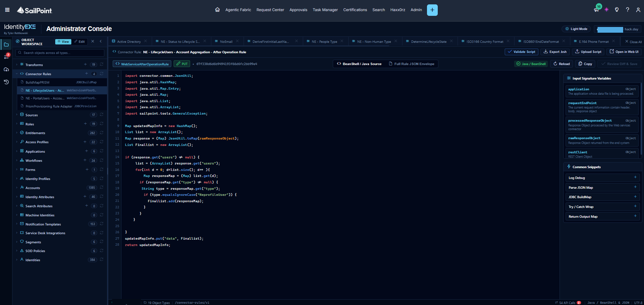Screen dimensions: 644x305
Task: Toggle workspace to View mode
Action: tap(63, 42)
